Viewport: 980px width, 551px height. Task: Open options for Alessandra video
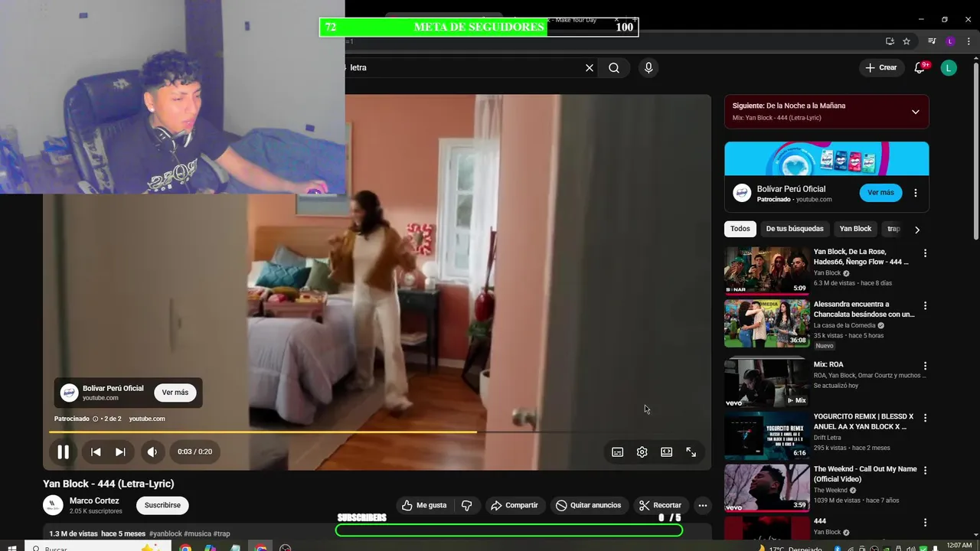pos(925,305)
